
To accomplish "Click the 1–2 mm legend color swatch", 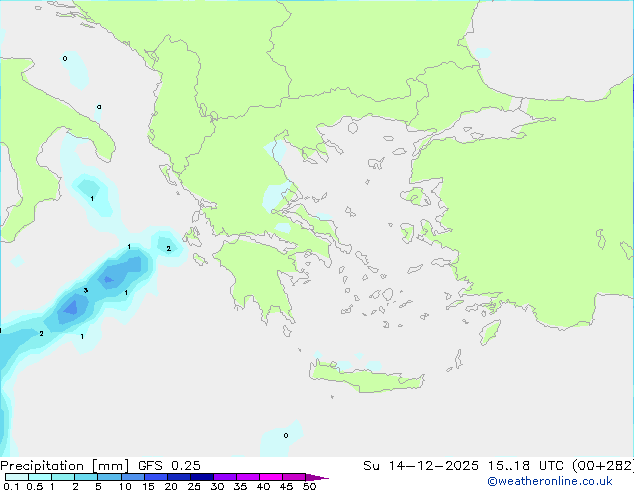I will 63,477.
